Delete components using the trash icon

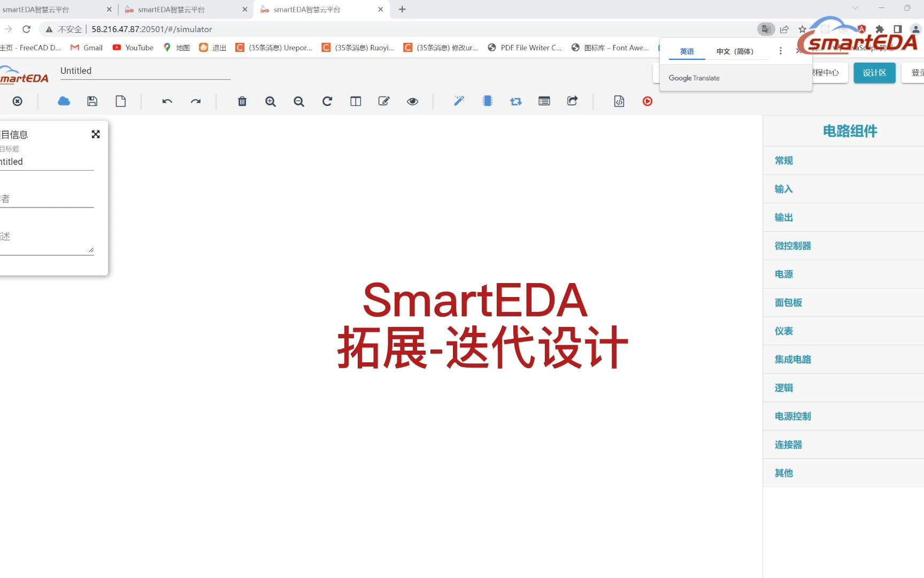click(242, 101)
